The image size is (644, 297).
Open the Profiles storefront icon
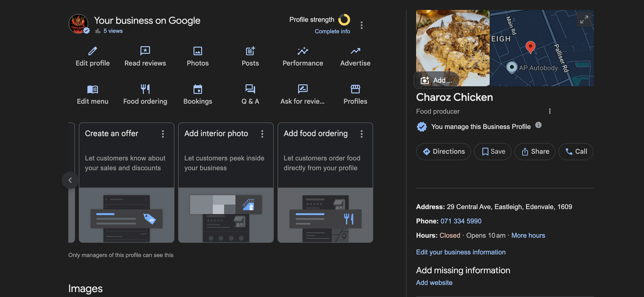pyautogui.click(x=355, y=89)
